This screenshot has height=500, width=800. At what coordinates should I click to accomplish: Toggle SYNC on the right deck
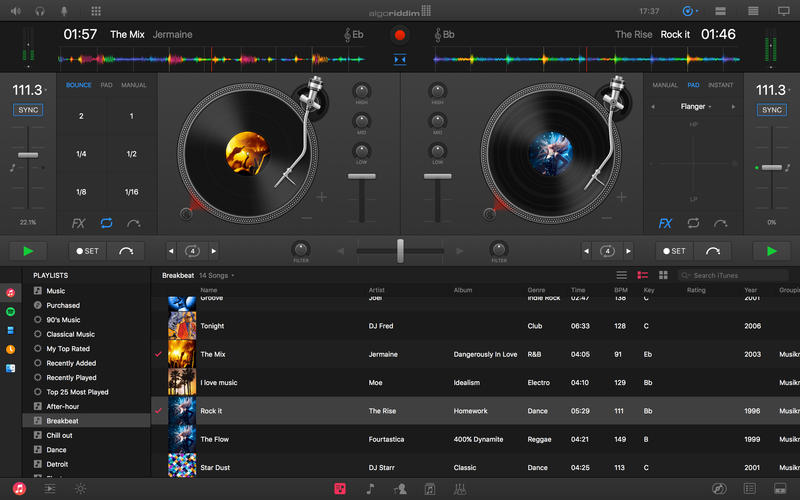point(771,110)
